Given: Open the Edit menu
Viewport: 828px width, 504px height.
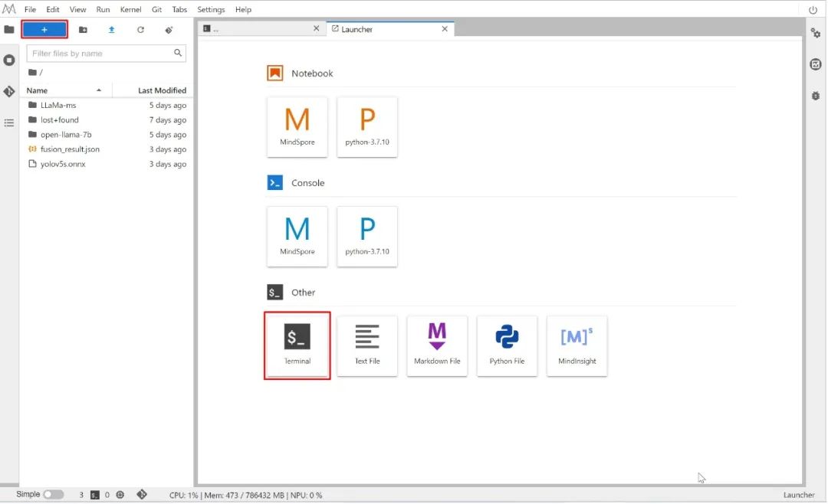Looking at the screenshot, I should tap(53, 9).
